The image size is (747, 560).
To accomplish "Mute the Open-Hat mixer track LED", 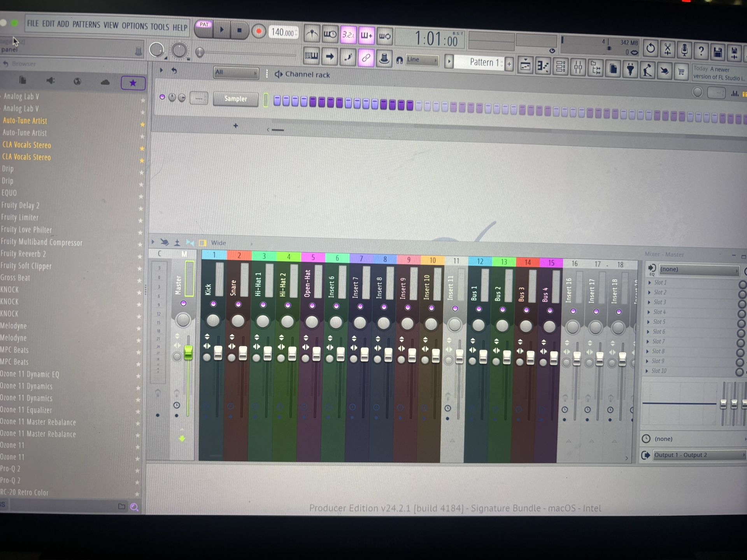I will pyautogui.click(x=312, y=306).
